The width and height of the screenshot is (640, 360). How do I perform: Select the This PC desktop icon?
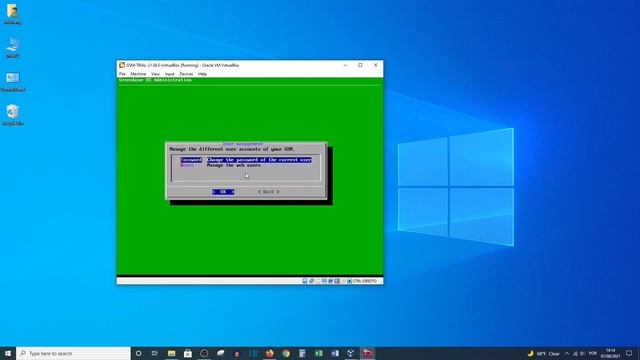[x=13, y=48]
